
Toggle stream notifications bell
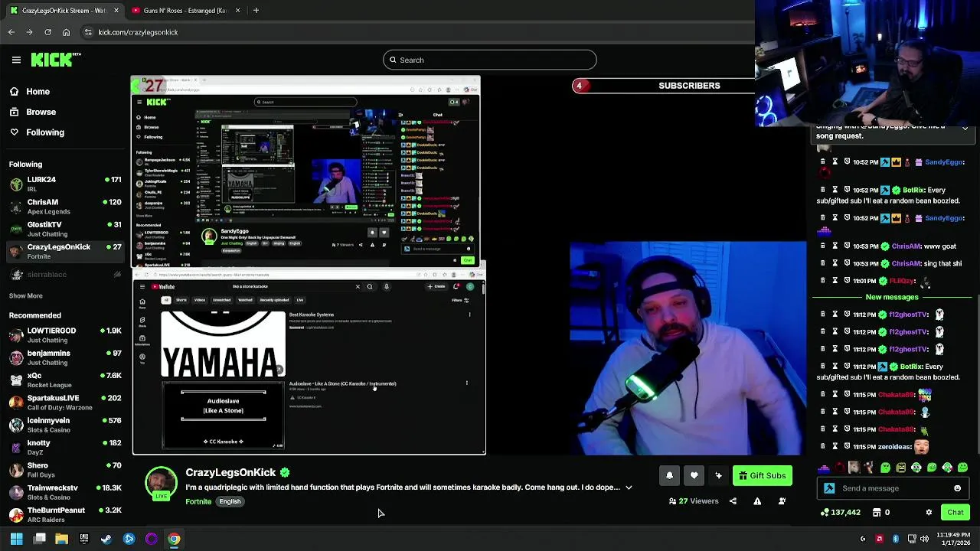click(x=669, y=475)
